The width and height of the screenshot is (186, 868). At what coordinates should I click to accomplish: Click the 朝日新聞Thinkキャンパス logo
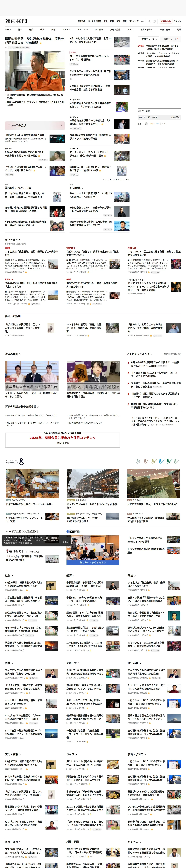pos(23,551)
